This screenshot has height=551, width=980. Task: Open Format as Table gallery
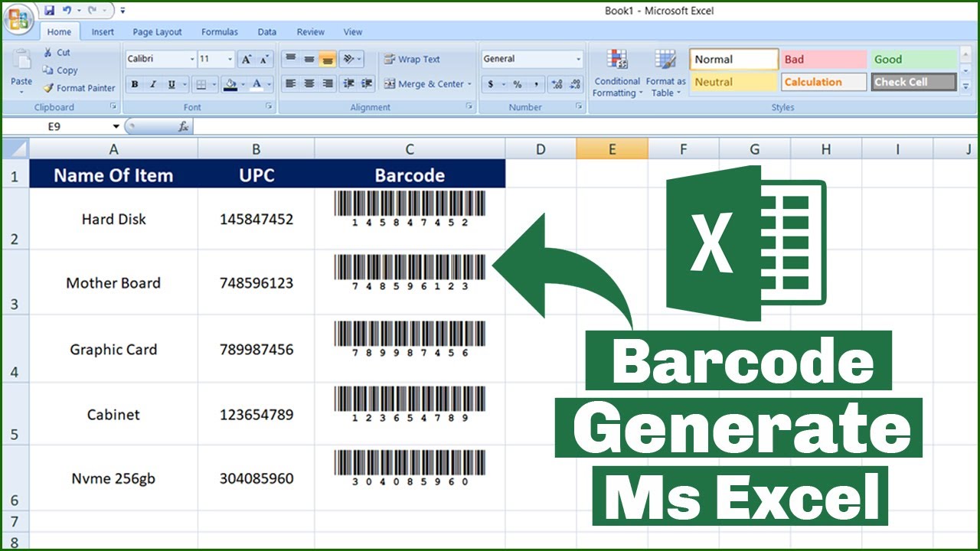click(665, 73)
